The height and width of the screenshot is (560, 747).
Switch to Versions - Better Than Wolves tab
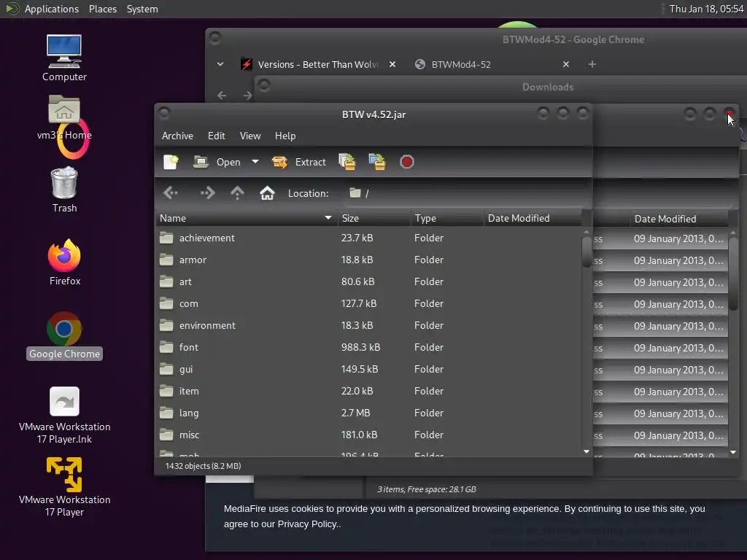(x=318, y=64)
